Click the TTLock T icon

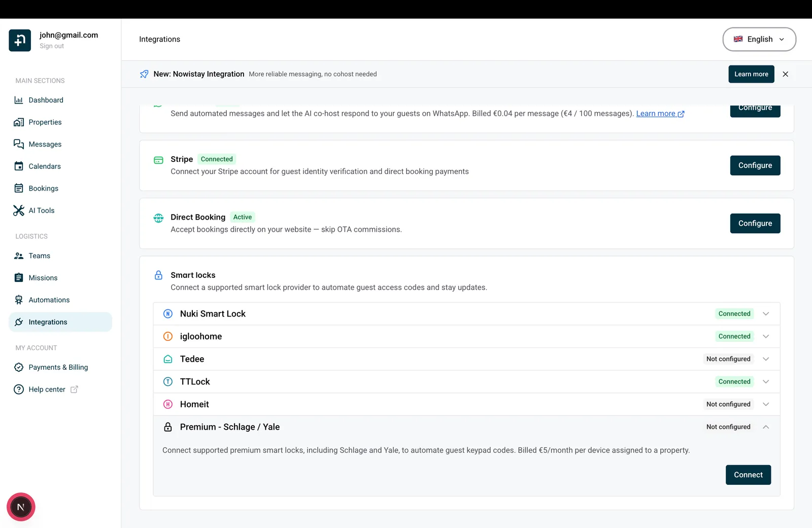[x=168, y=381]
